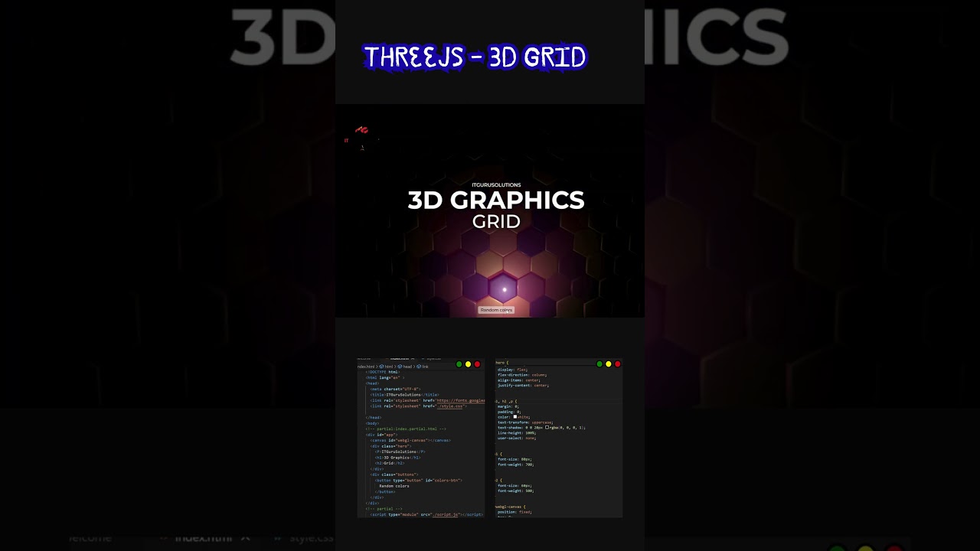Click the 'THREEJS - 3D GRID' title text
Image resolution: width=980 pixels, height=551 pixels.
tap(475, 57)
